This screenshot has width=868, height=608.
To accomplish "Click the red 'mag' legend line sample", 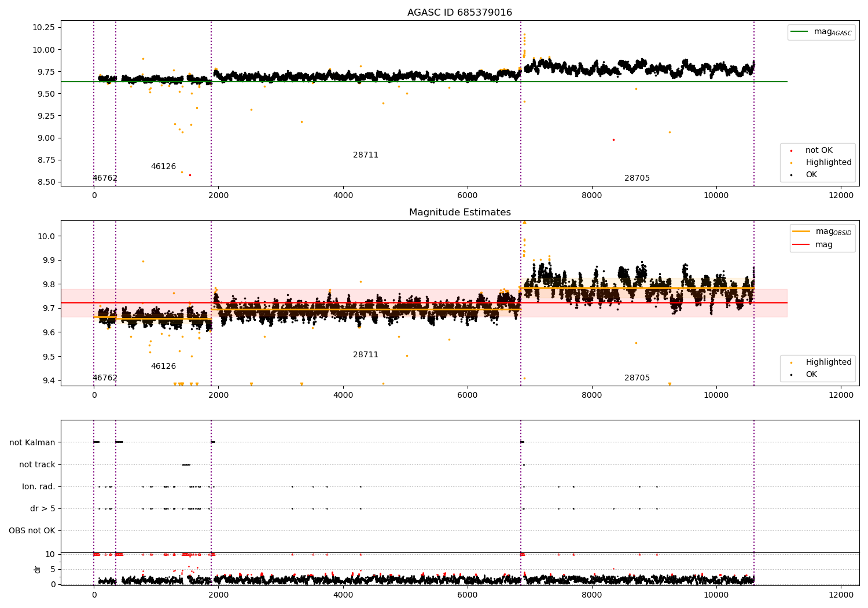I will click(x=801, y=244).
